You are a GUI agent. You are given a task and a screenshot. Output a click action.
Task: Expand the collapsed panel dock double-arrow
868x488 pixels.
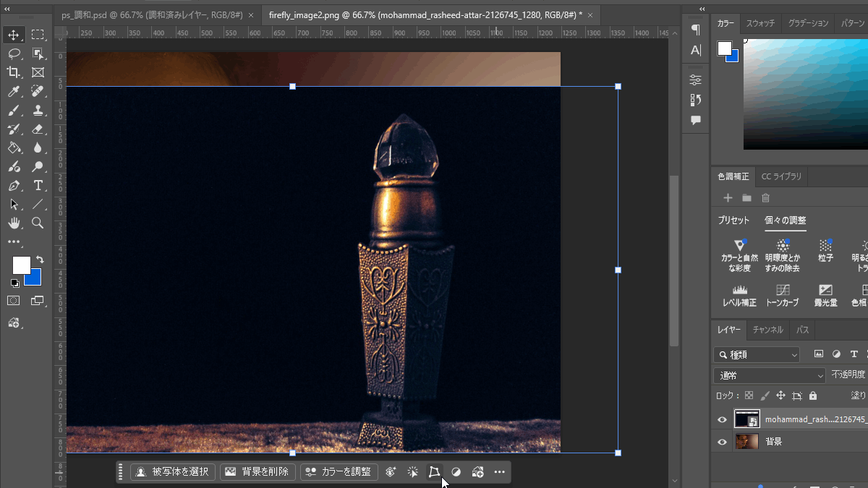tap(701, 8)
